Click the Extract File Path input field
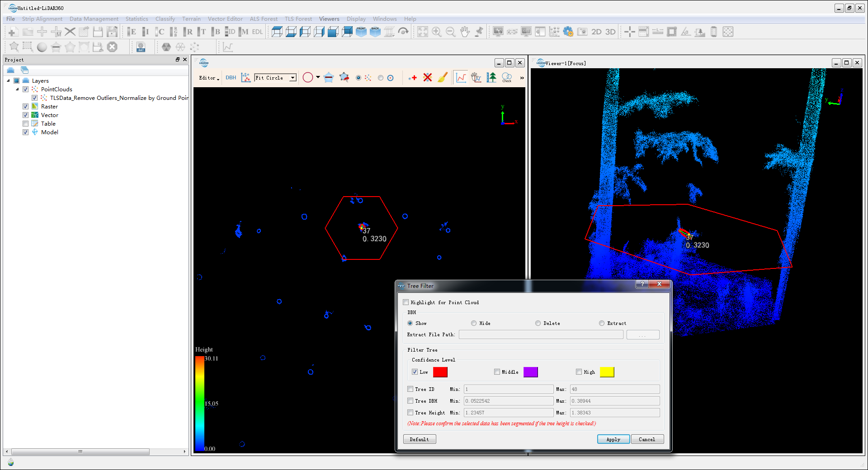The width and height of the screenshot is (868, 470). coord(541,335)
